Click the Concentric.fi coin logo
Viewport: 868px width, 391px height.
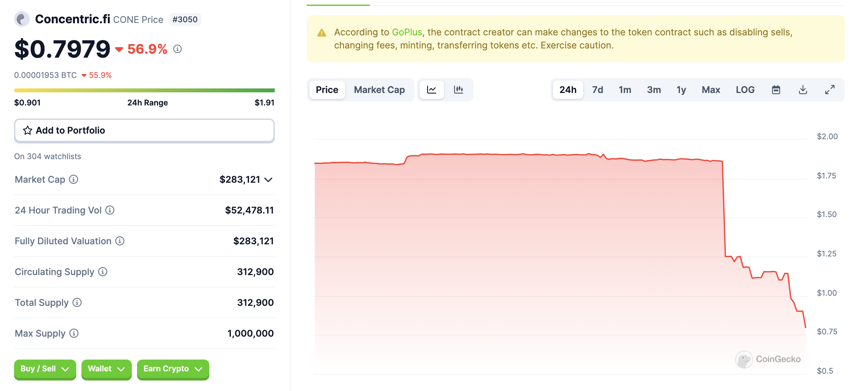22,19
